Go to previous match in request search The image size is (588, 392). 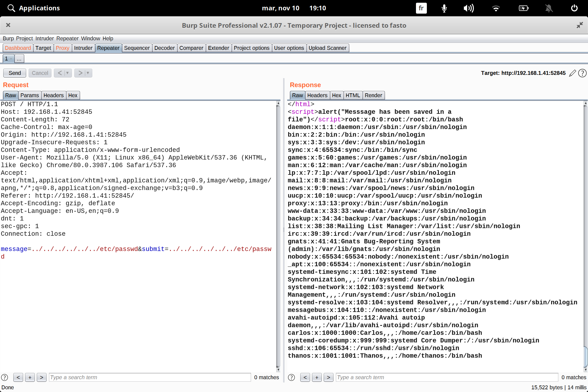click(x=18, y=377)
